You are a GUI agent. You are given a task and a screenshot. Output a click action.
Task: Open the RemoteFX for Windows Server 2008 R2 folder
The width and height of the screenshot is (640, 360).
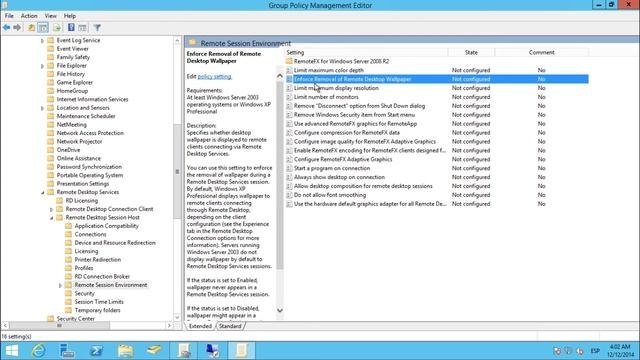[341, 61]
